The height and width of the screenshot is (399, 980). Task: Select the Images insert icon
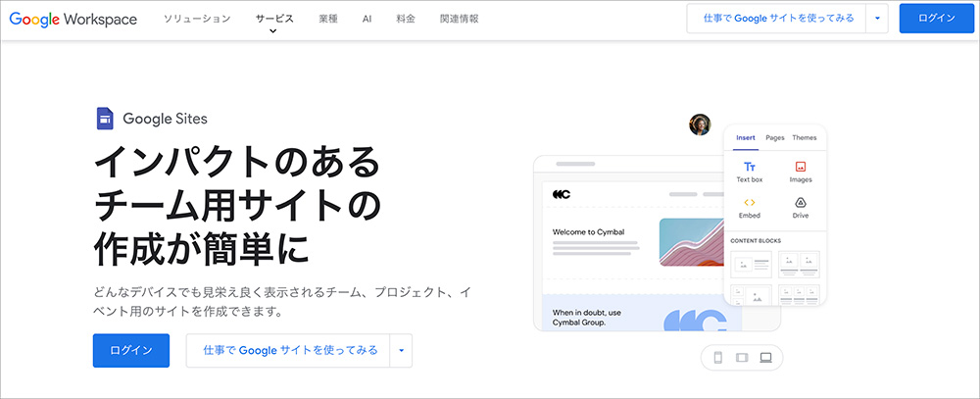click(x=801, y=167)
